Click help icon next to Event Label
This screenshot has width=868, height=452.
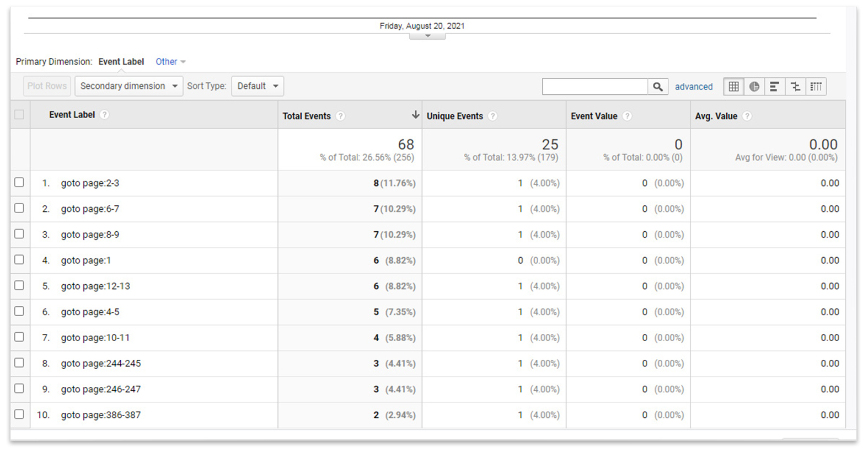tap(105, 115)
